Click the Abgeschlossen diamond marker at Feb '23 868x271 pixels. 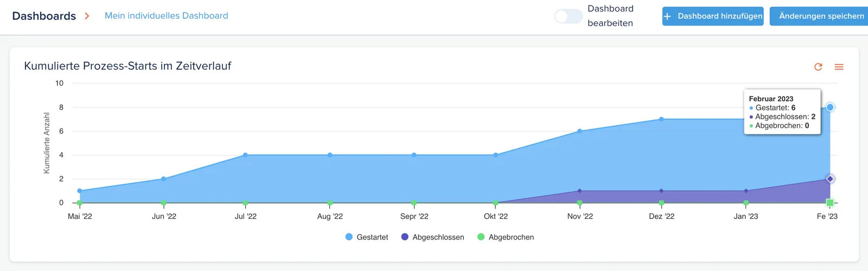click(x=830, y=179)
